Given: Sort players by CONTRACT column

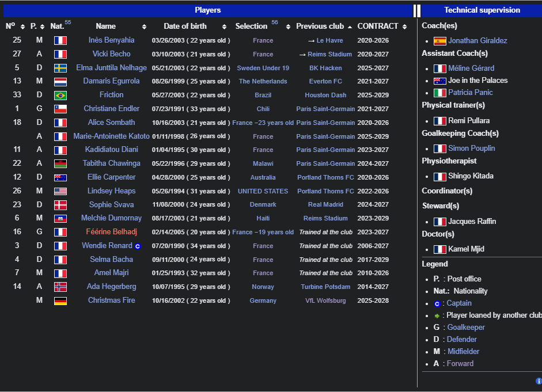Looking at the screenshot, I should coord(404,26).
